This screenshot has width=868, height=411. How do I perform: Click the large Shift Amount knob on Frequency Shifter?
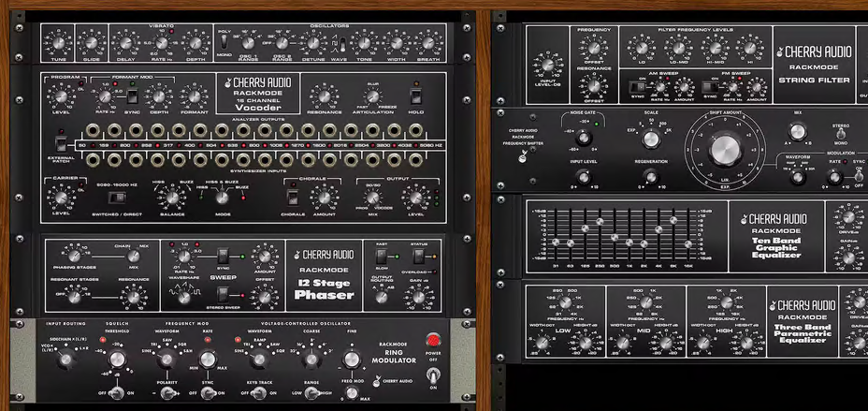725,152
